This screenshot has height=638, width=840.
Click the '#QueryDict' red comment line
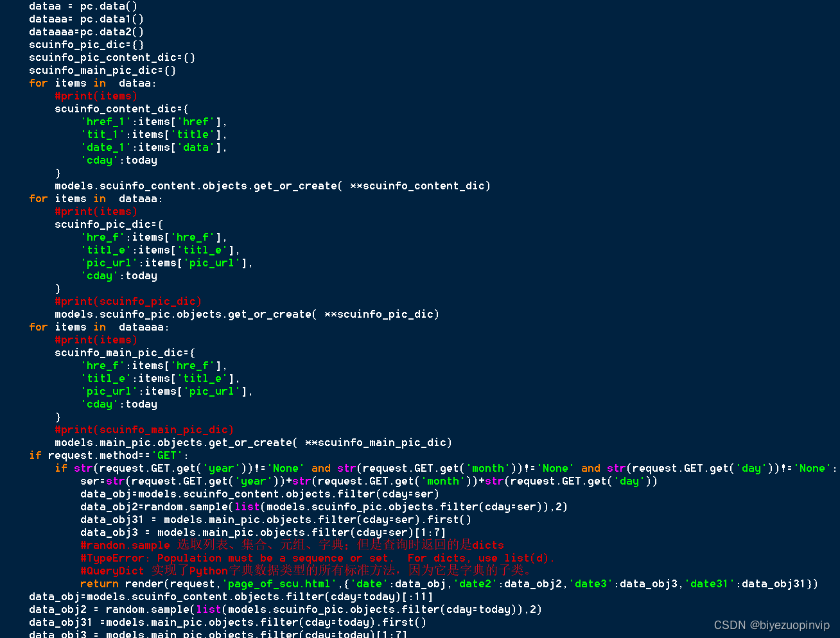(x=306, y=571)
